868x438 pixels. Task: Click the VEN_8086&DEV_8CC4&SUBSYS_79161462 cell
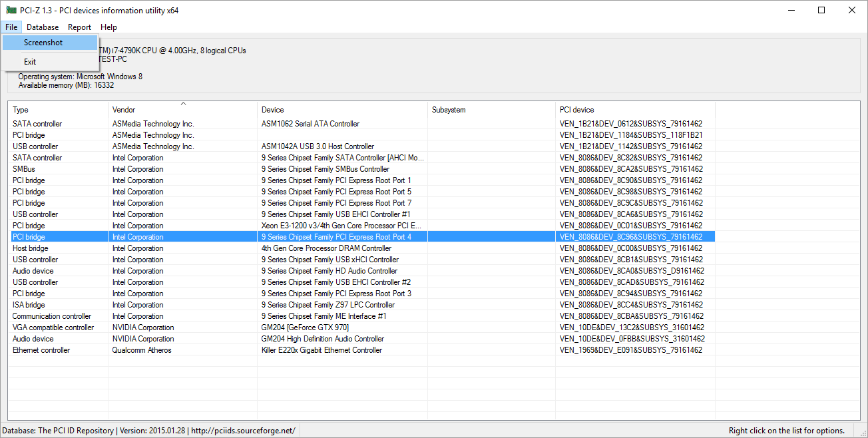[x=631, y=305]
